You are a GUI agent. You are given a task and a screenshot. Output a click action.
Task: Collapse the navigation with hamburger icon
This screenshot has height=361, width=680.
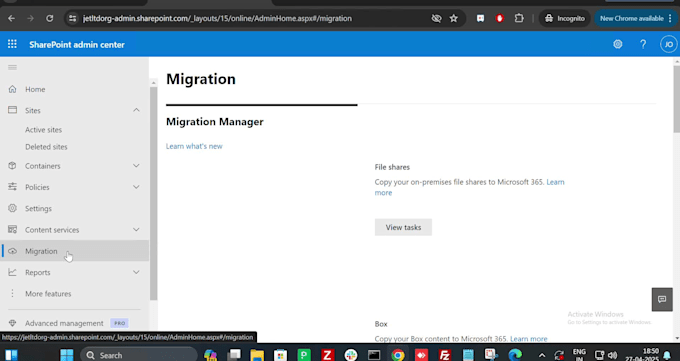click(13, 67)
